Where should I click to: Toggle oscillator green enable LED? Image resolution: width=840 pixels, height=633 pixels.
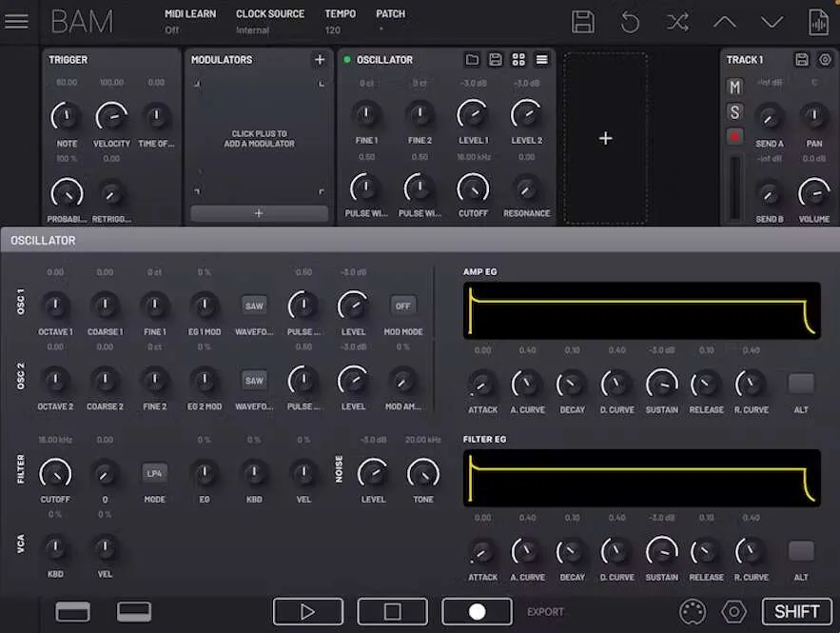pyautogui.click(x=346, y=60)
